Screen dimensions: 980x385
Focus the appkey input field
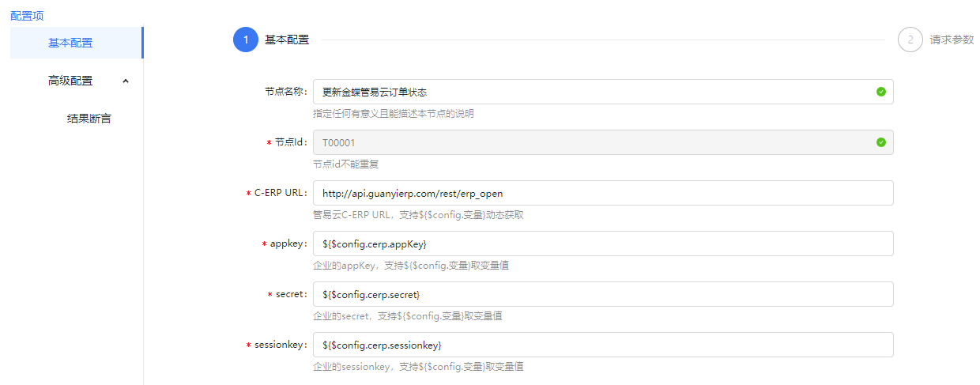click(602, 243)
